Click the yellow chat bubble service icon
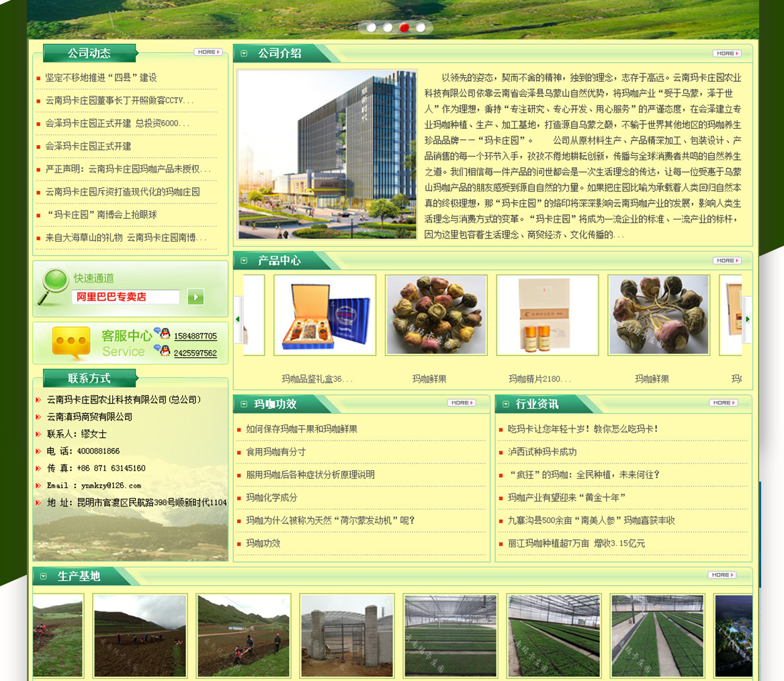784x681 pixels. pyautogui.click(x=71, y=343)
